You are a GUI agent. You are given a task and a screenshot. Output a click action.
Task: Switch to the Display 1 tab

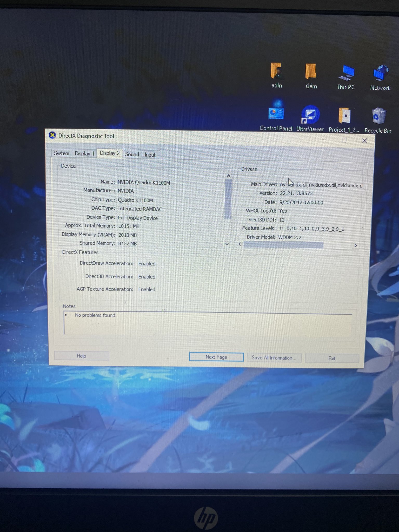tap(84, 154)
